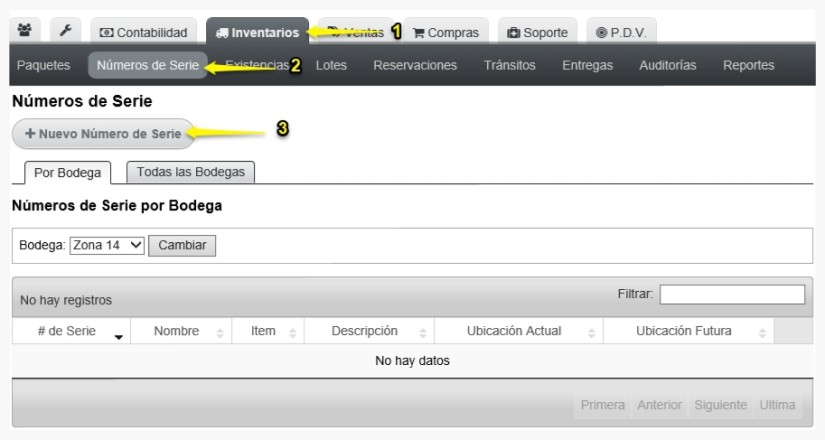Image resolution: width=825 pixels, height=440 pixels.
Task: Click the Anterior pagination button
Action: pyautogui.click(x=659, y=405)
